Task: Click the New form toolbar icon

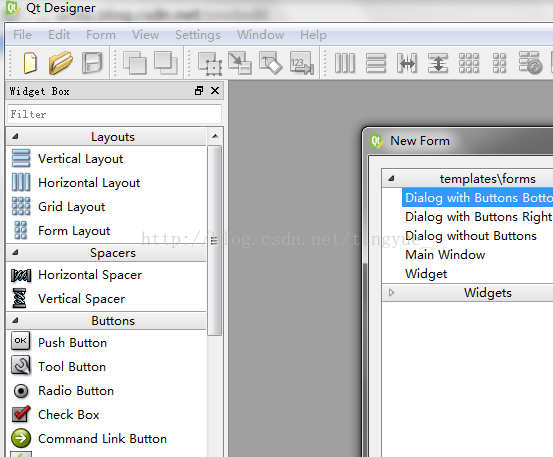Action: point(30,63)
